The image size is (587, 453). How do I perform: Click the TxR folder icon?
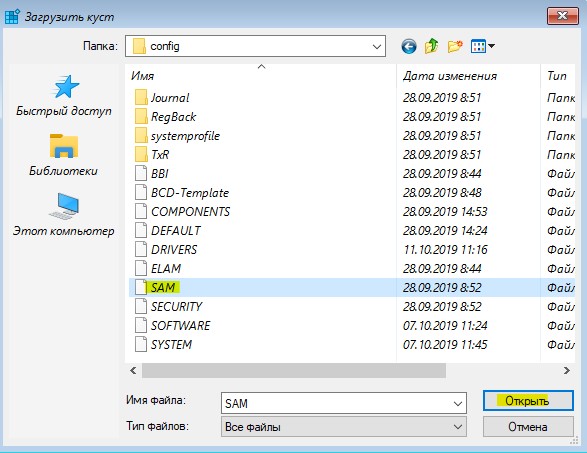click(x=141, y=154)
